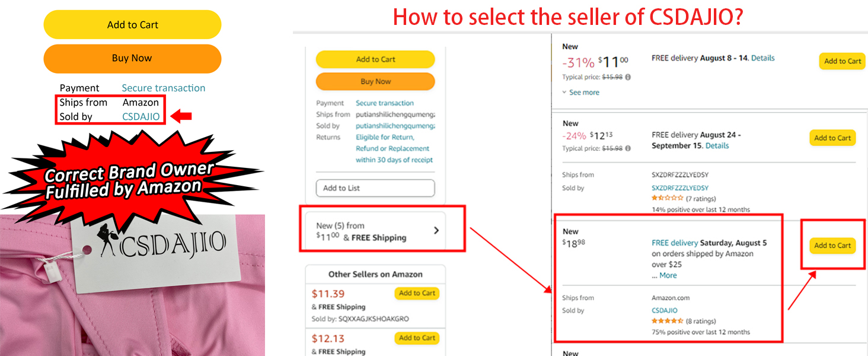Add the $11.39 other seller offer to cart
868x356 pixels.
[x=417, y=293]
